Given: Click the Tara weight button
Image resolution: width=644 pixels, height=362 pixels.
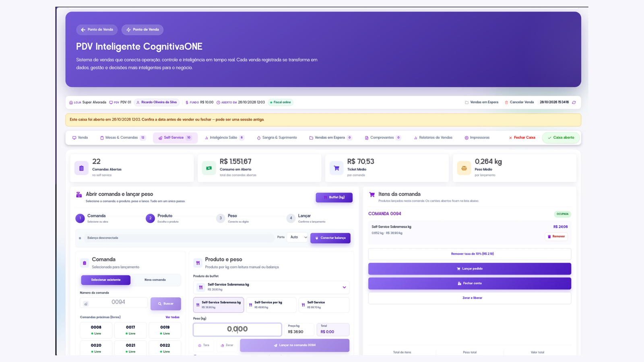Looking at the screenshot, I should (204, 345).
